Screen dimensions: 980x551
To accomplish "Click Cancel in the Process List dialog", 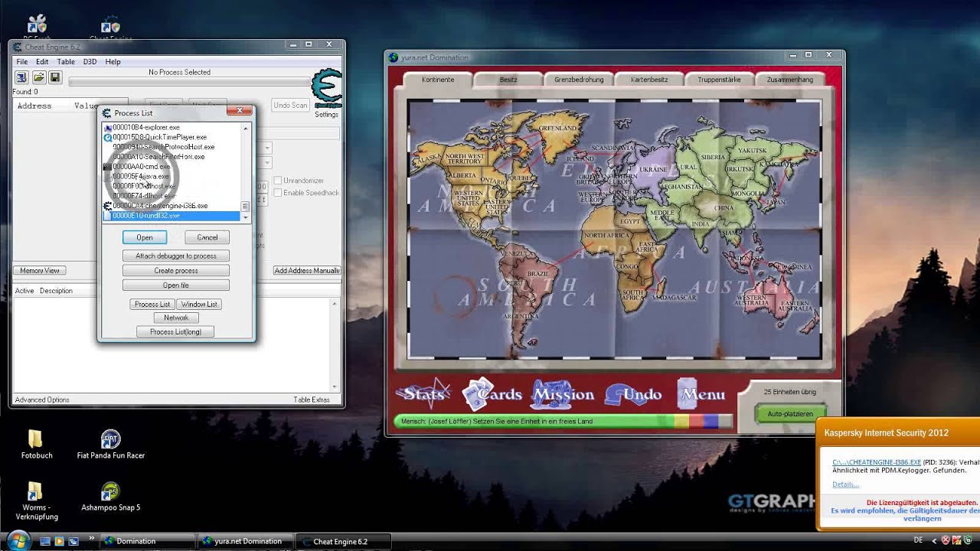I will tap(207, 237).
